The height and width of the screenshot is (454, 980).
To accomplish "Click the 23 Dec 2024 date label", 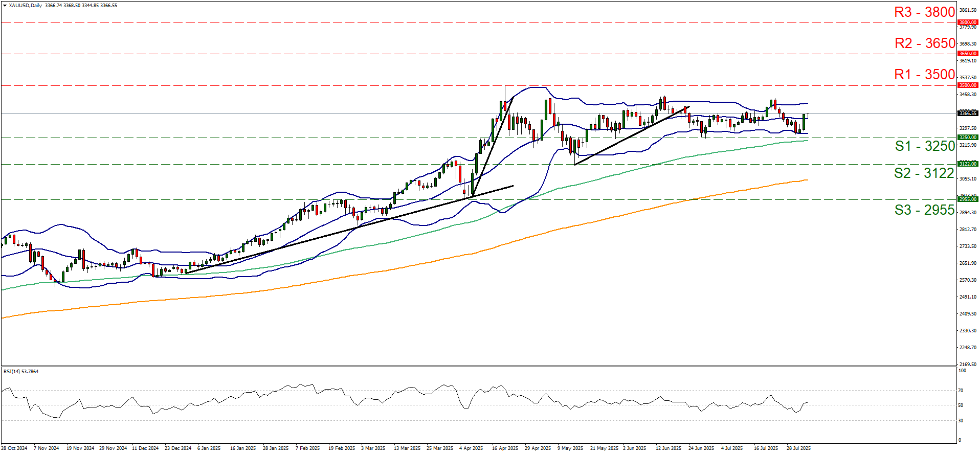I will [x=178, y=448].
